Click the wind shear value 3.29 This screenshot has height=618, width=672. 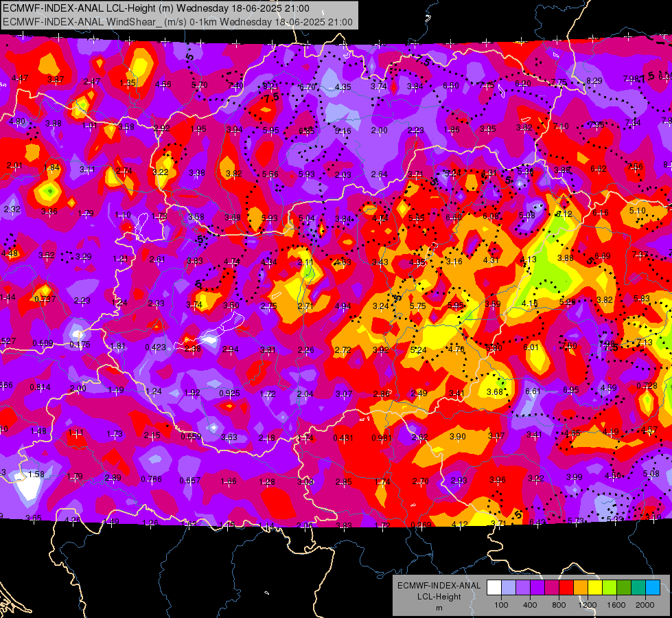(84, 256)
